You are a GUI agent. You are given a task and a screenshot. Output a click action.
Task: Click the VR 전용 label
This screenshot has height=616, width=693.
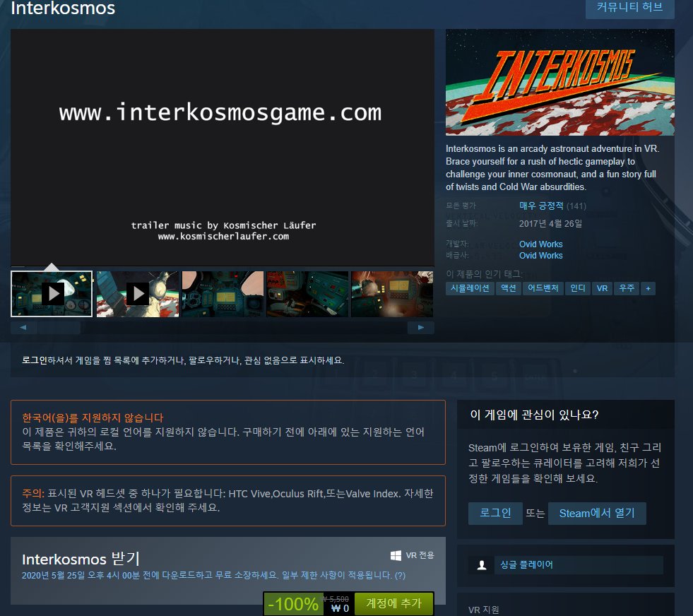click(420, 555)
